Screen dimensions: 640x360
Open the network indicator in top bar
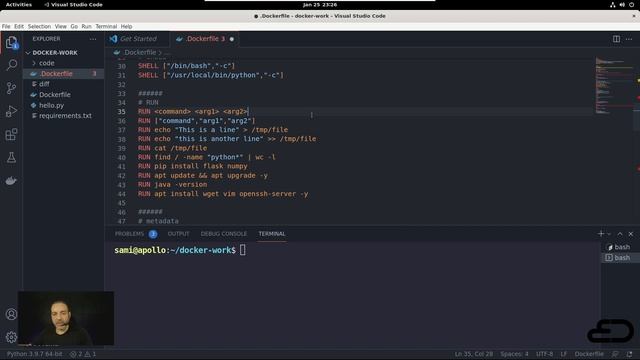613,5
